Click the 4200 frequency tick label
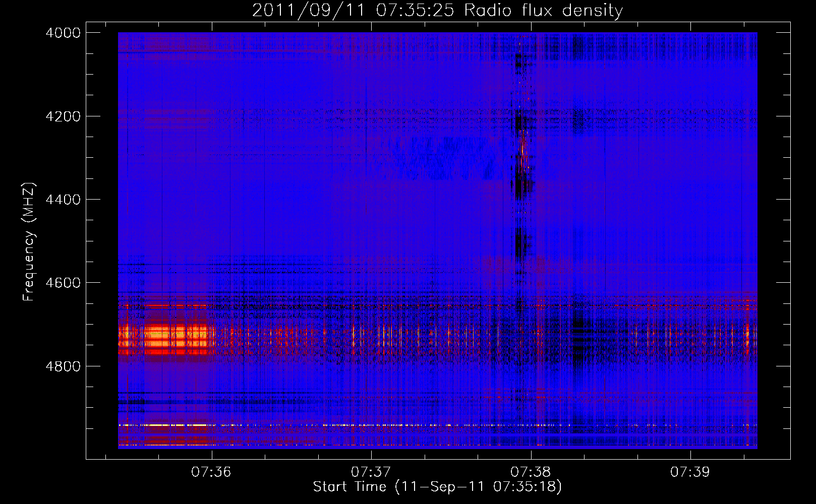This screenshot has height=504, width=816. (x=63, y=116)
